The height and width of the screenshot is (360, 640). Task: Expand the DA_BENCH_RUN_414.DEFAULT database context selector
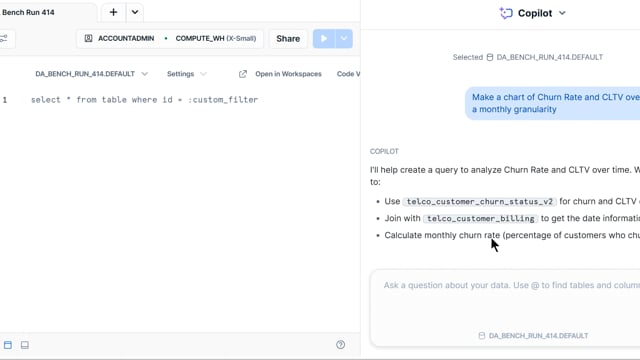[91, 74]
